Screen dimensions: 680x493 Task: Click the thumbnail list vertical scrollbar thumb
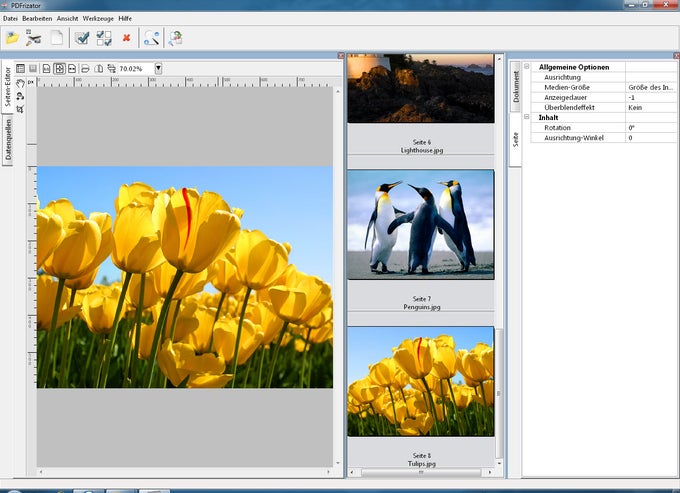[499, 393]
